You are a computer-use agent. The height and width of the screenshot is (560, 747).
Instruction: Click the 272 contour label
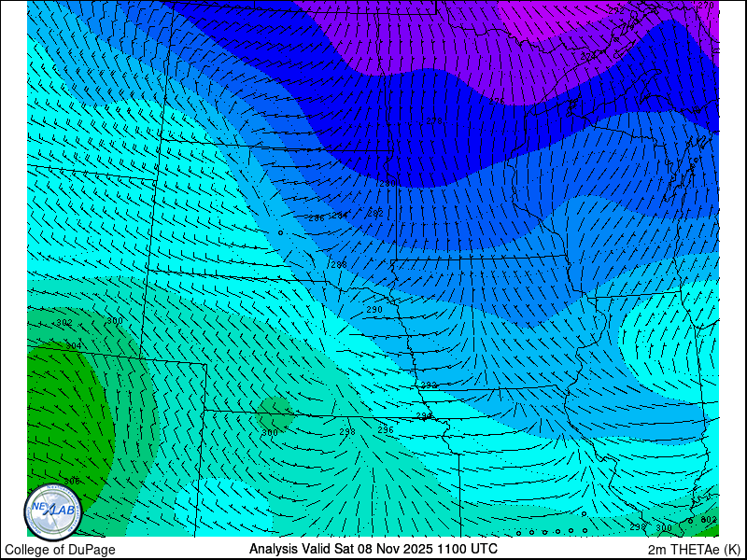(x=616, y=10)
